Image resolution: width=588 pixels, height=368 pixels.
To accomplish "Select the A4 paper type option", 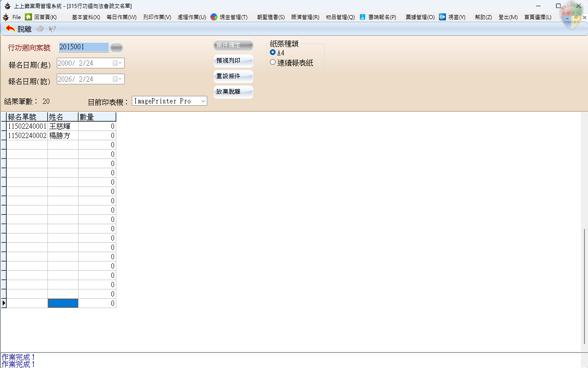I will point(273,52).
